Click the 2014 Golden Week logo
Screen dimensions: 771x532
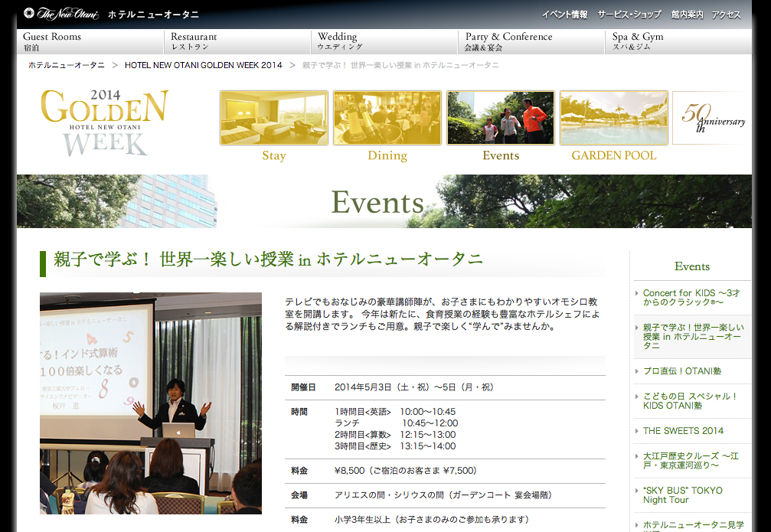(104, 122)
